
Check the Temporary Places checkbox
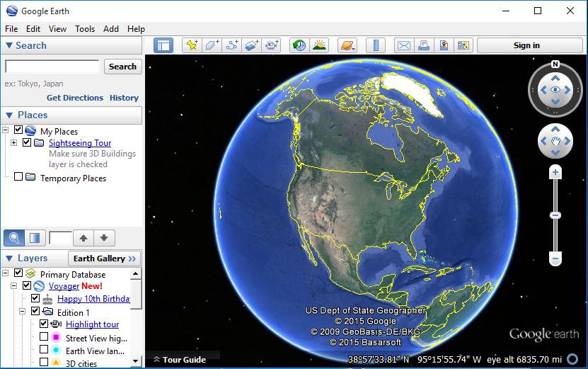point(18,176)
